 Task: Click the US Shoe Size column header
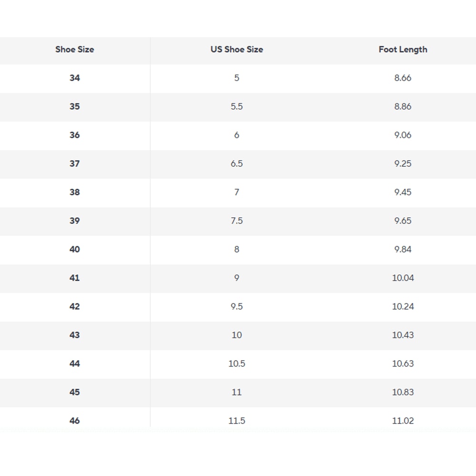coord(237,50)
